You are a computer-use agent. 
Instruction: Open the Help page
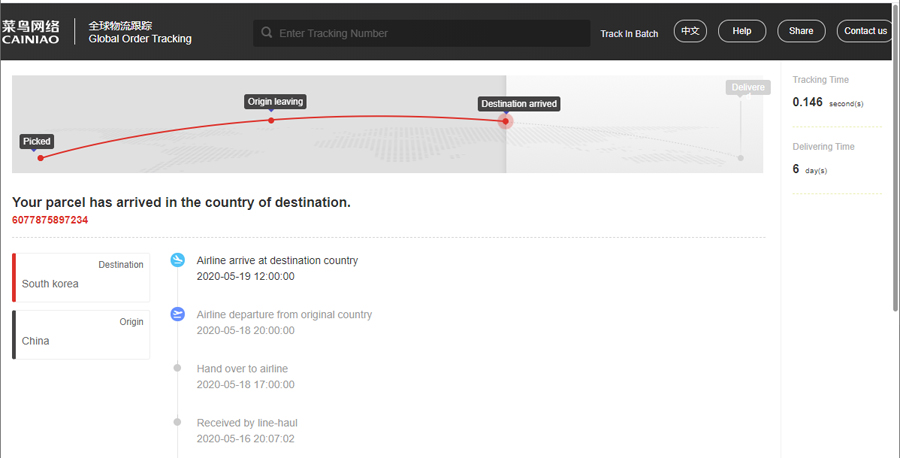(x=742, y=31)
